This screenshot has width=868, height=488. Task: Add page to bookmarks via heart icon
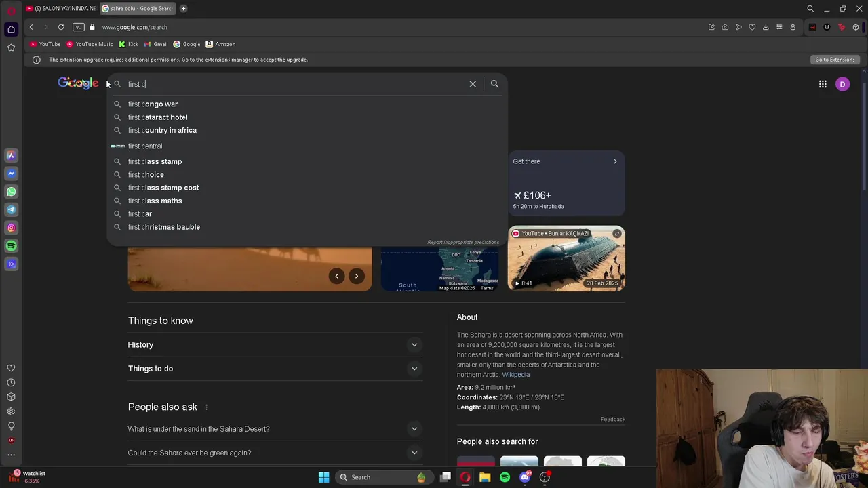pyautogui.click(x=752, y=27)
